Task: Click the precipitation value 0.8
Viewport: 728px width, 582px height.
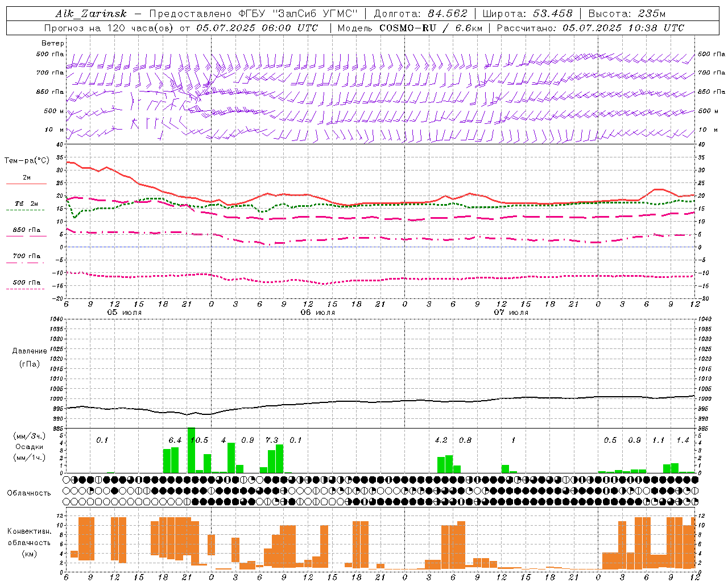Action: point(465,440)
